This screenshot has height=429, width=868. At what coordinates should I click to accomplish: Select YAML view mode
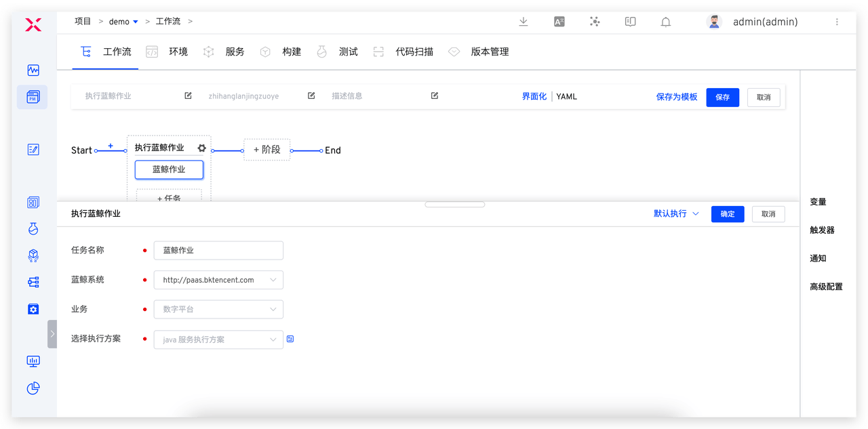[x=567, y=97]
